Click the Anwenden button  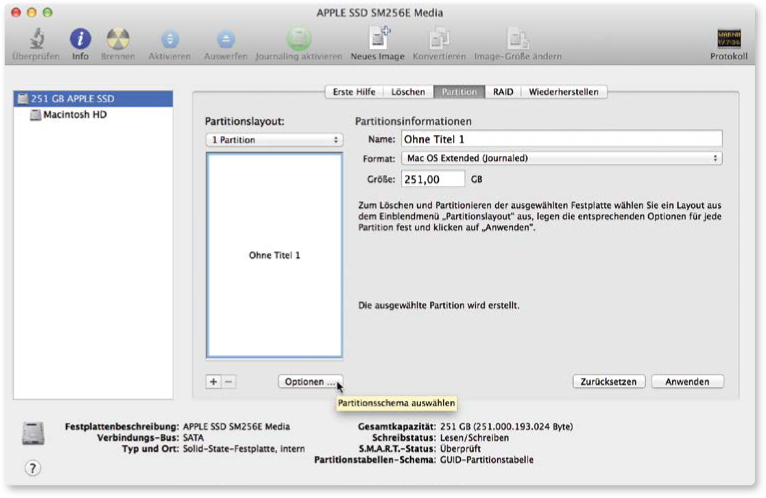(x=687, y=382)
